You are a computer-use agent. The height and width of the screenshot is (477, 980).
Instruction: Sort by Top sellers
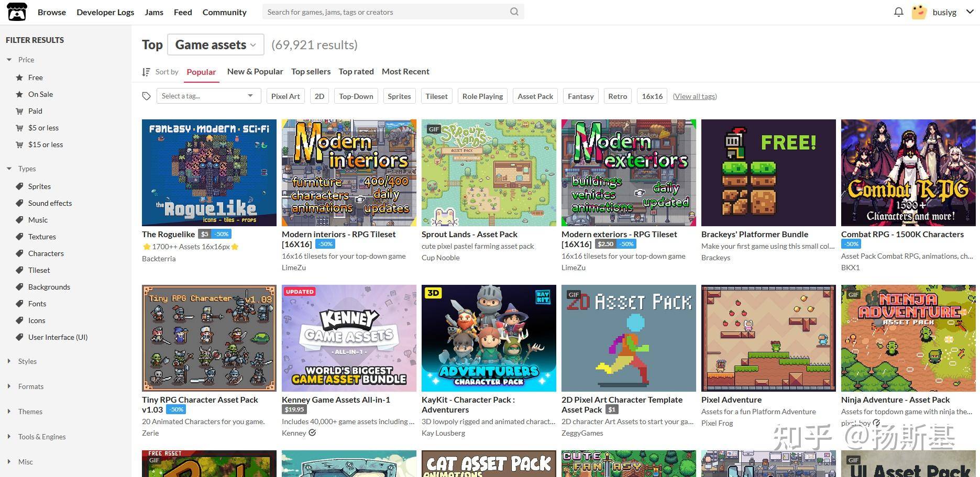311,71
